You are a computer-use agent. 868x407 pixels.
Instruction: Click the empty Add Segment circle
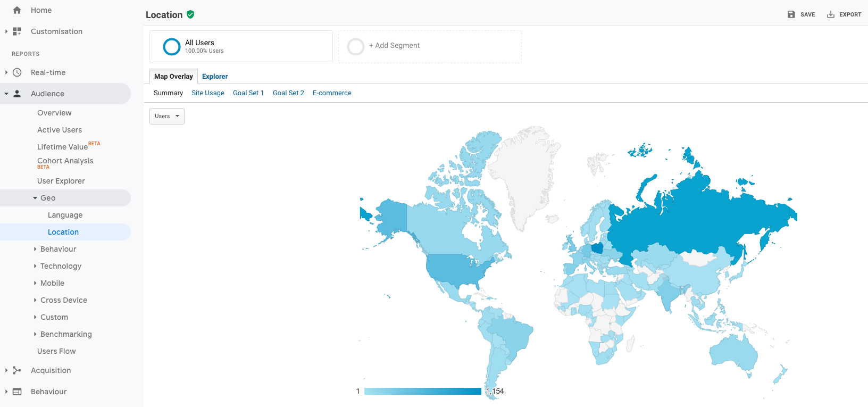tap(356, 47)
